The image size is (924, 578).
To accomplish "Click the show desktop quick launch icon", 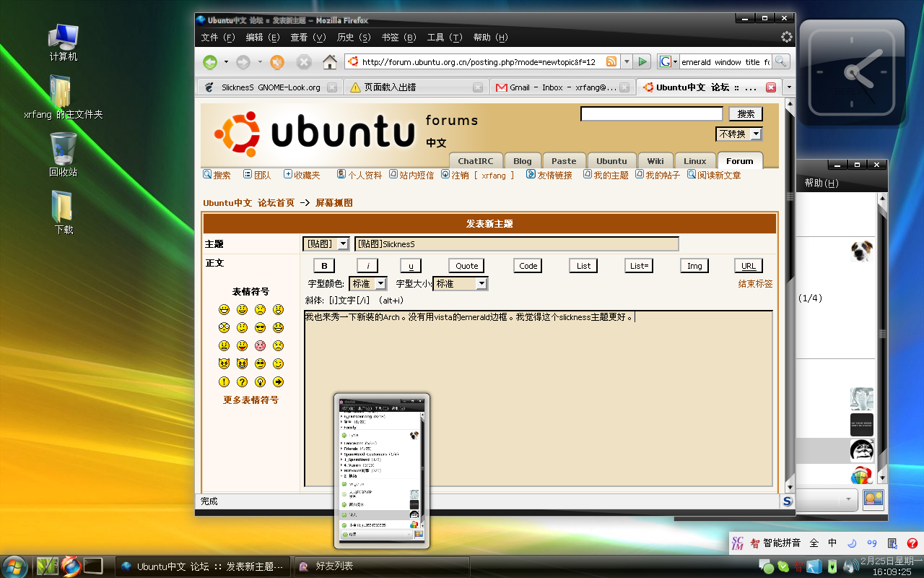I will coord(47,566).
